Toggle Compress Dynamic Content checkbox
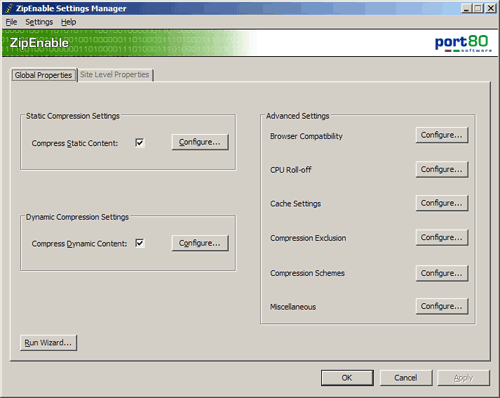Image resolution: width=500 pixels, height=398 pixels. 140,243
